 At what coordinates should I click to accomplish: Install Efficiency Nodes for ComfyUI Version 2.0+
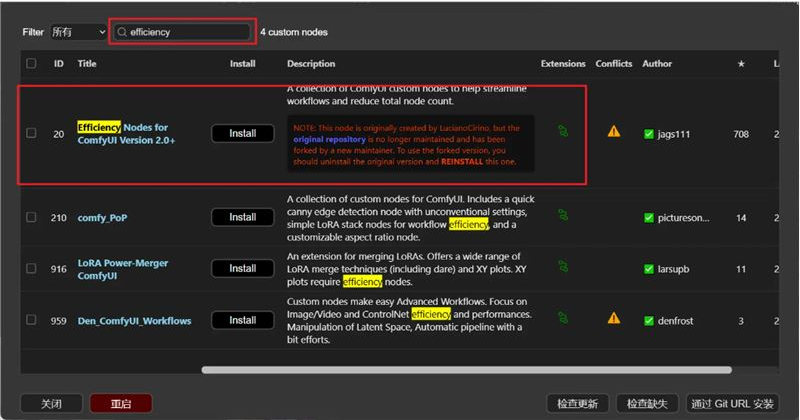tap(242, 133)
